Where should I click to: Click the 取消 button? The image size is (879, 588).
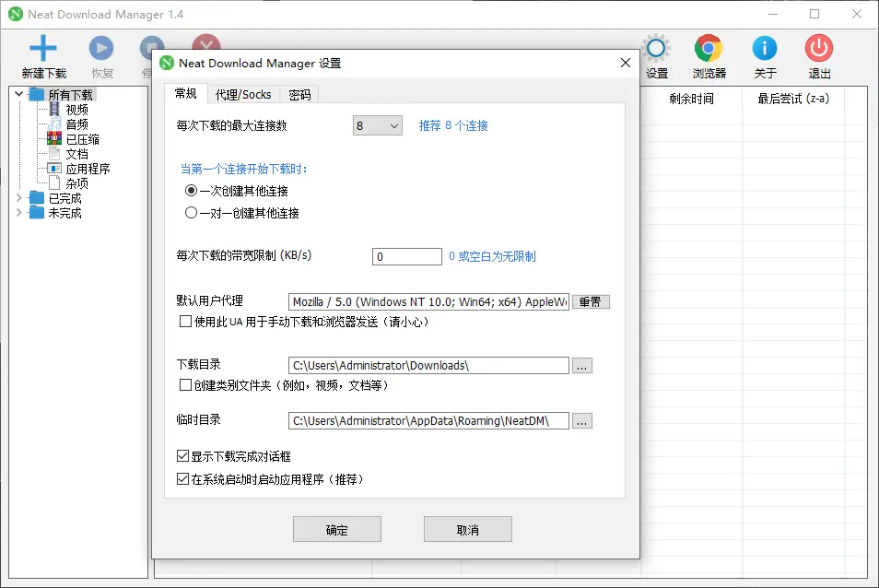click(467, 529)
